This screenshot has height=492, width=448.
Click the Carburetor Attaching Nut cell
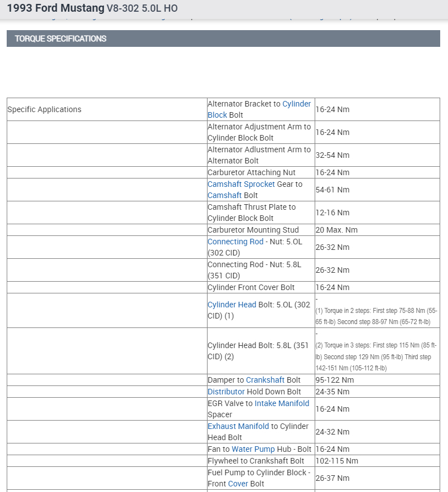coord(252,172)
